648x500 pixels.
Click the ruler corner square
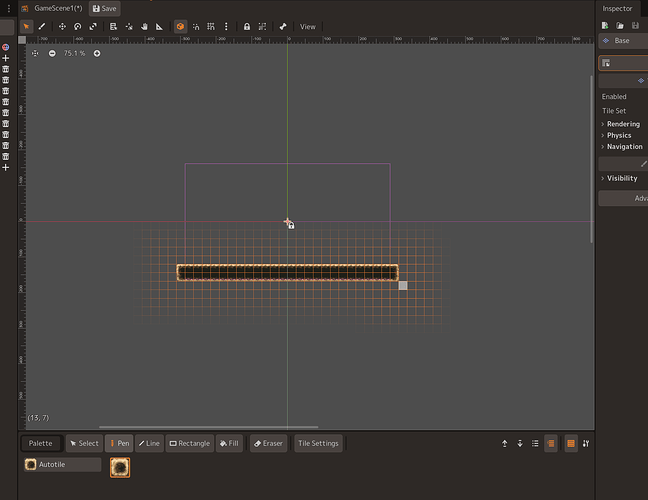pos(22,40)
